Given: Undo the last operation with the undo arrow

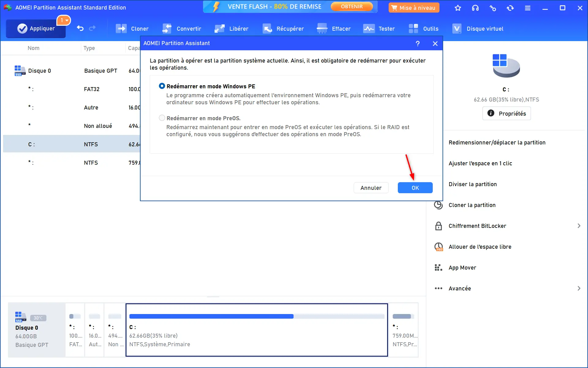Looking at the screenshot, I should 80,29.
